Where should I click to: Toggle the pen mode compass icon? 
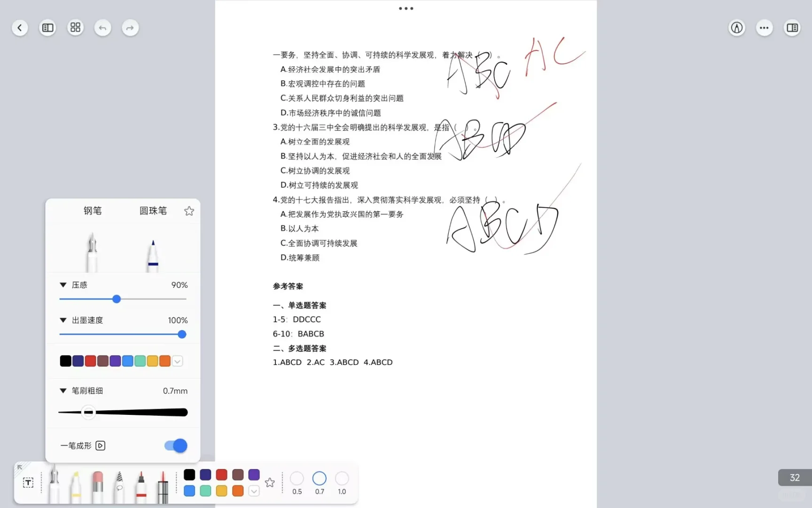point(736,28)
